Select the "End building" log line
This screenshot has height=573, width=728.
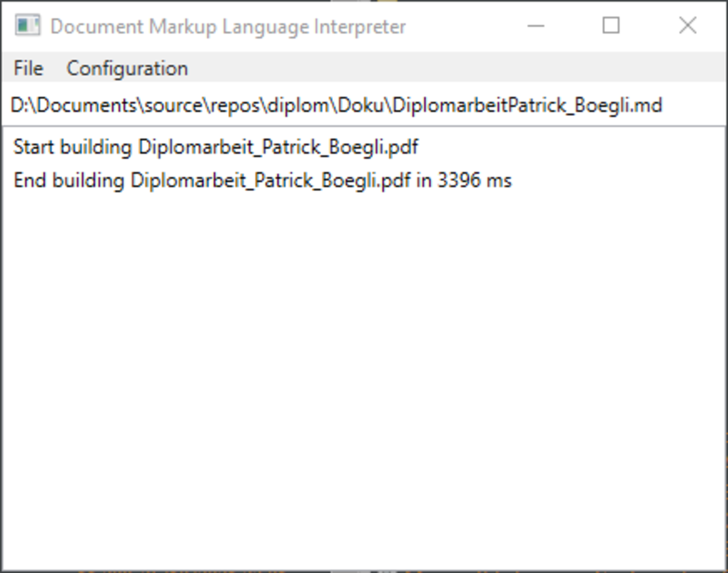pyautogui.click(x=262, y=181)
